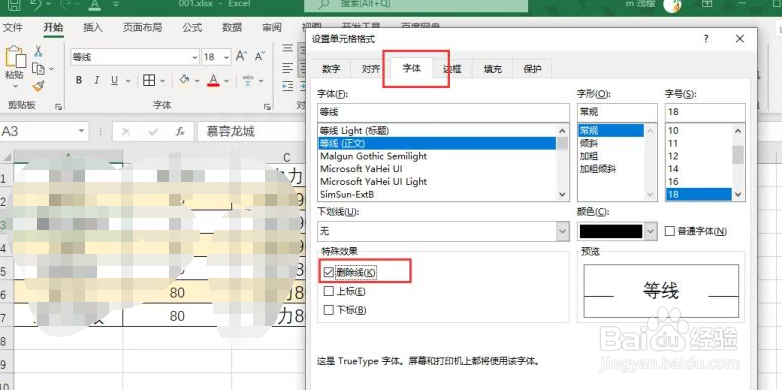782x390 pixels.
Task: Enable the 下标 subscript checkbox
Action: 328,310
